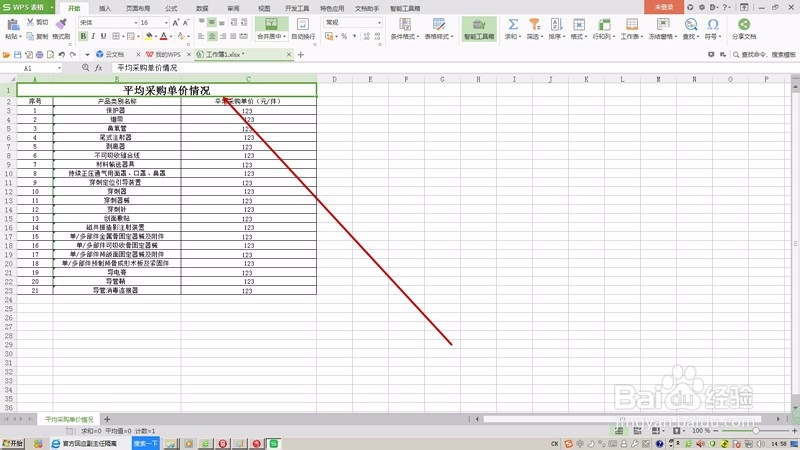Click the Worksheet (工作表) icon
The image size is (800, 450).
click(632, 24)
